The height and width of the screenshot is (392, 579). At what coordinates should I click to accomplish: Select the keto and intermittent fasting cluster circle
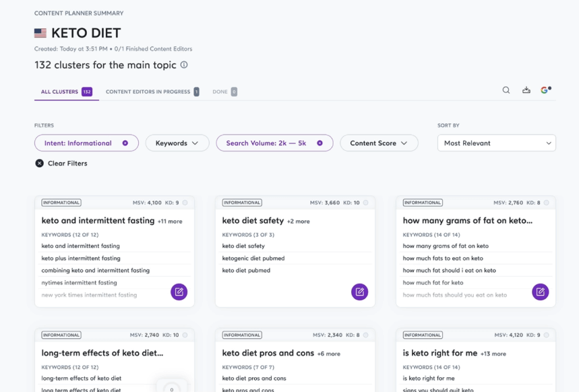185,203
